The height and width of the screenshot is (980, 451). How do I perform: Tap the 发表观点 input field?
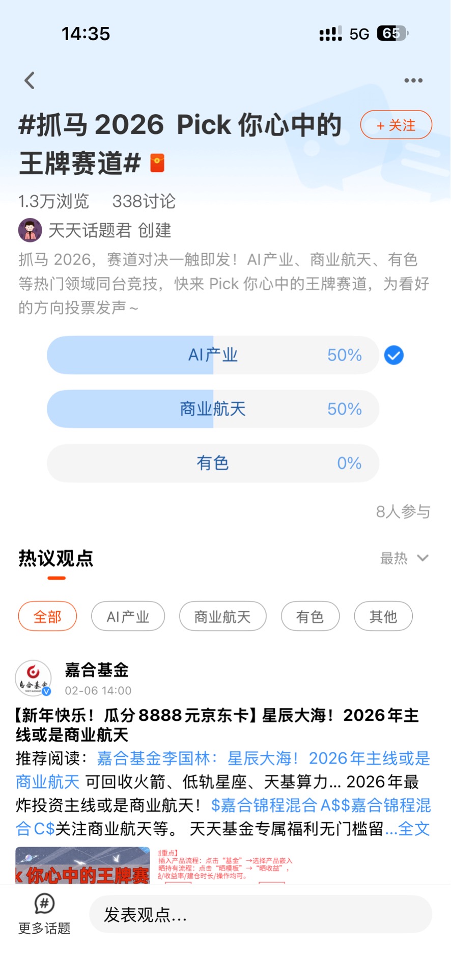(261, 915)
